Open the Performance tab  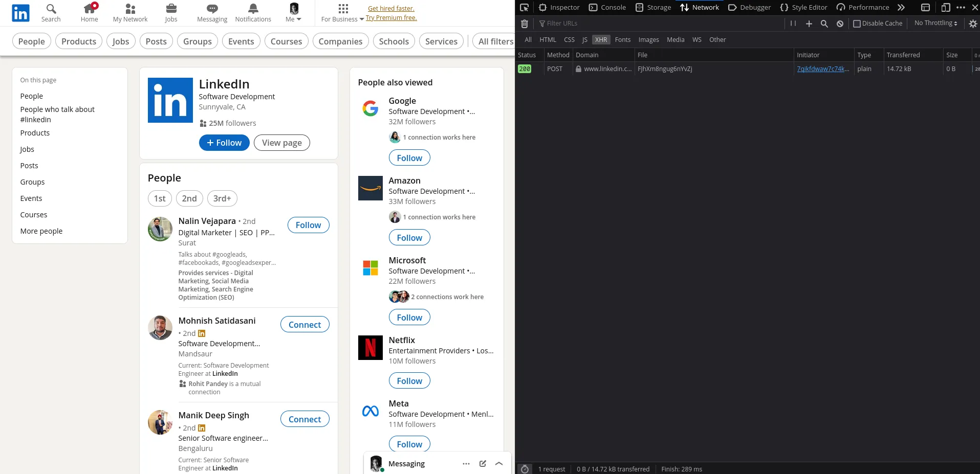[863, 8]
